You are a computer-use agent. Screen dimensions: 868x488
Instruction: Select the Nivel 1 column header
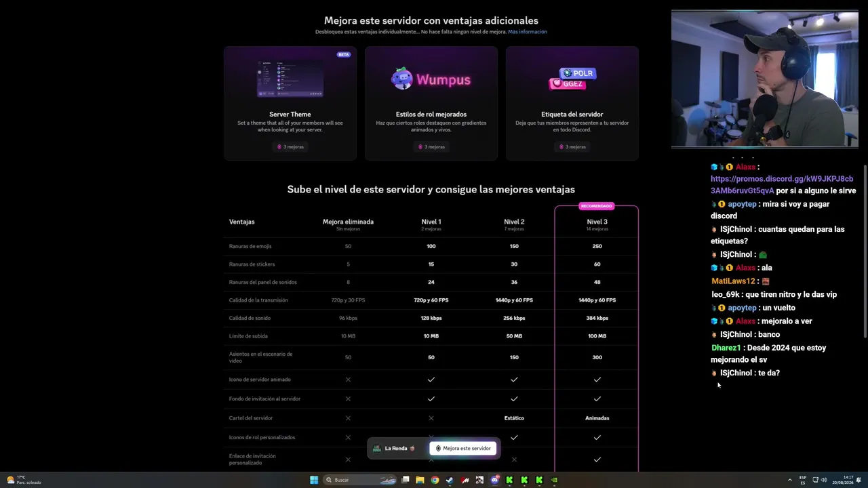pyautogui.click(x=431, y=224)
